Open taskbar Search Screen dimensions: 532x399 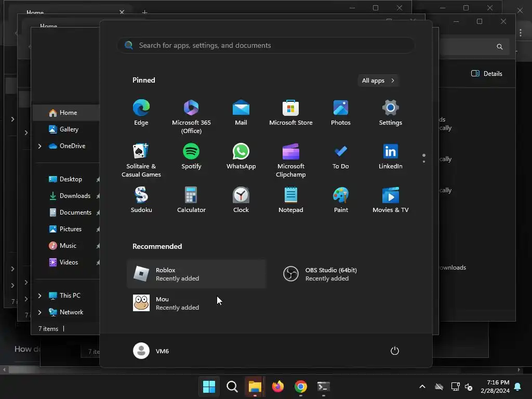coord(232,387)
